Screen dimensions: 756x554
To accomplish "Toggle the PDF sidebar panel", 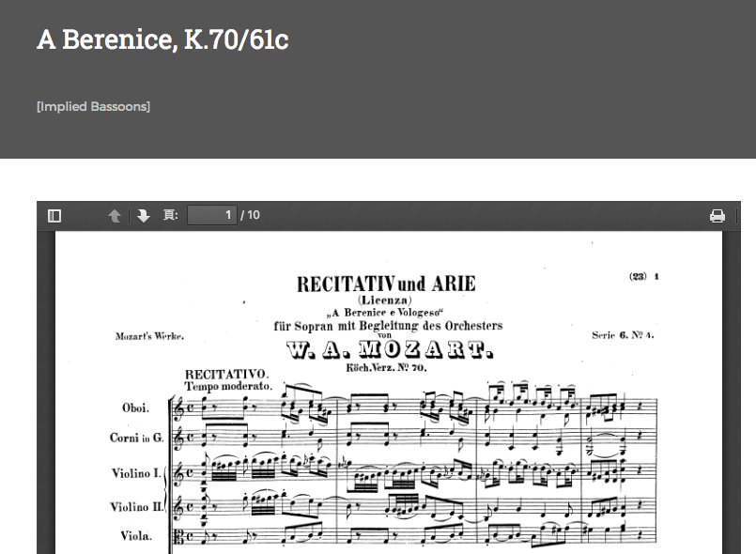I will coord(54,216).
